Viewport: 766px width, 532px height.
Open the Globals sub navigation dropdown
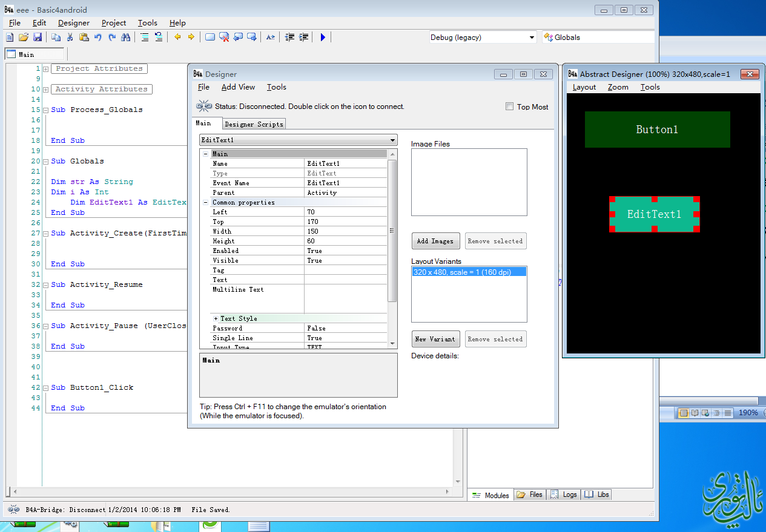point(598,38)
